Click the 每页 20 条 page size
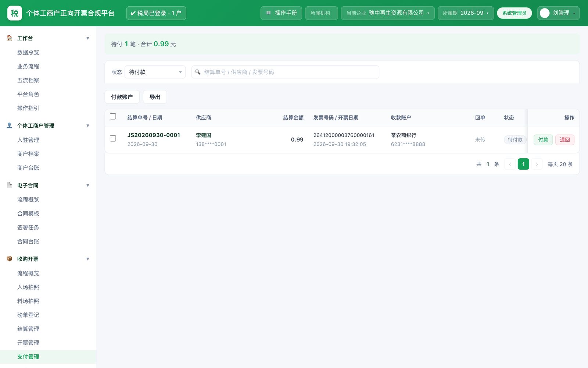 pyautogui.click(x=560, y=164)
